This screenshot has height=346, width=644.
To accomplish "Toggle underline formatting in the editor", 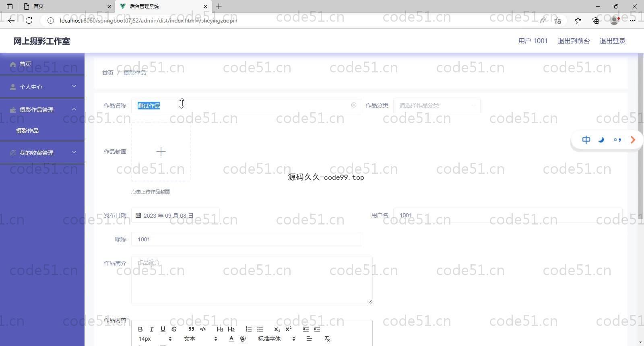I will coord(163,329).
